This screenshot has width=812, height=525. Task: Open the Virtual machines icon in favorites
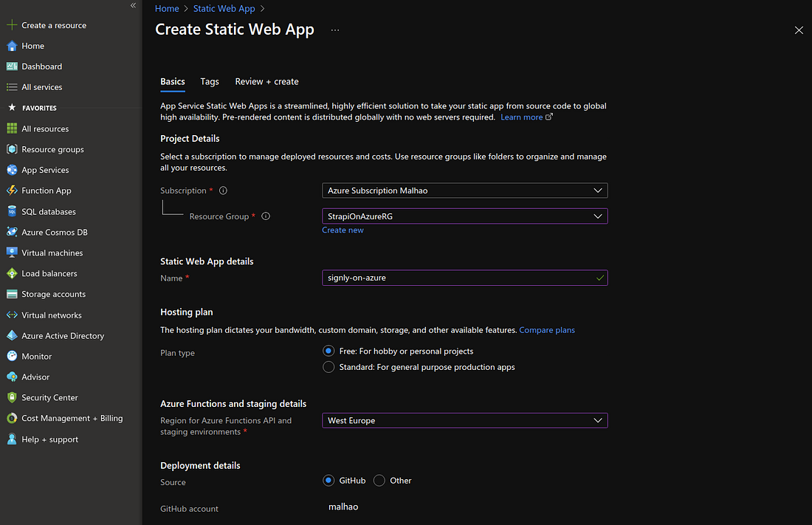tap(11, 253)
